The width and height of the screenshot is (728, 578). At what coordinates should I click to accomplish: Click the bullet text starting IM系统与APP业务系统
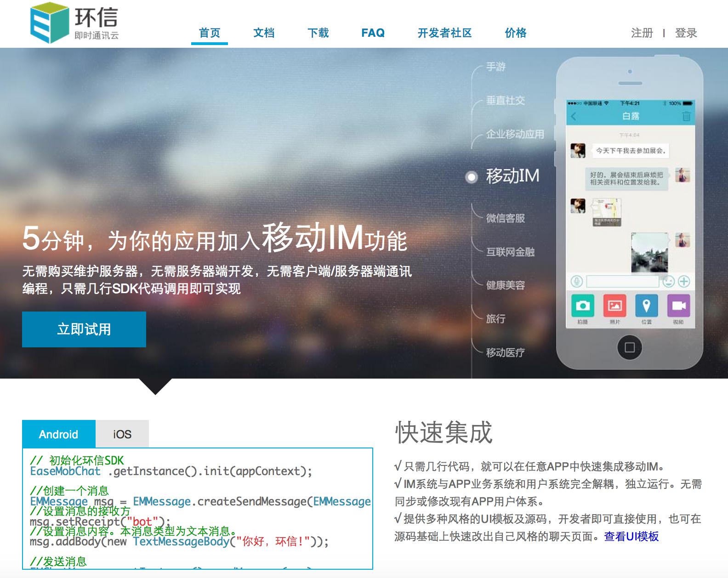pyautogui.click(x=548, y=493)
